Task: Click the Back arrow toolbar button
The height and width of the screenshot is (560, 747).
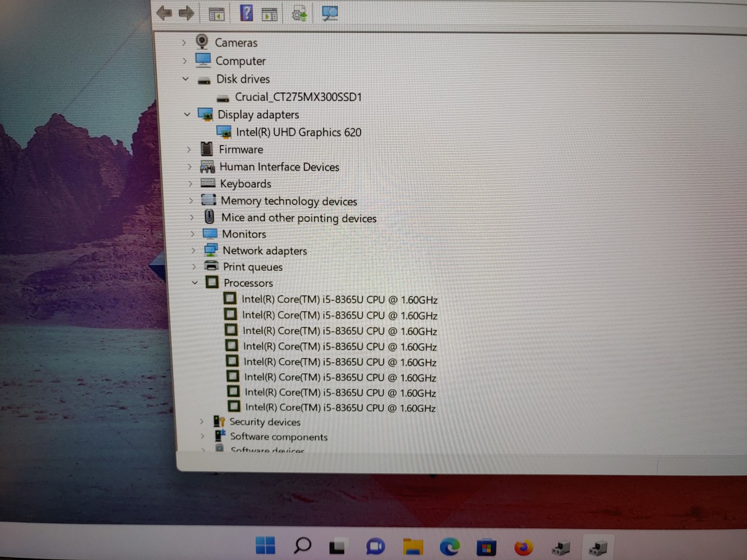Action: 164,13
